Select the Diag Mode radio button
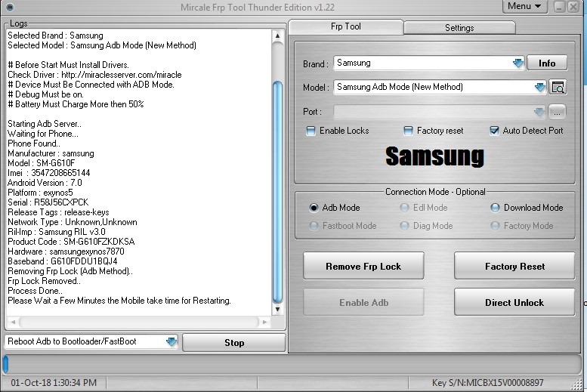Image resolution: width=587 pixels, height=392 pixels. point(404,226)
